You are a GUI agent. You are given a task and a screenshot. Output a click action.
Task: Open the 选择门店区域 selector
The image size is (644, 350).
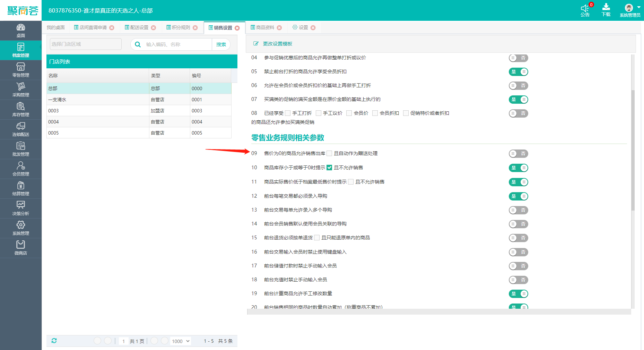click(86, 44)
